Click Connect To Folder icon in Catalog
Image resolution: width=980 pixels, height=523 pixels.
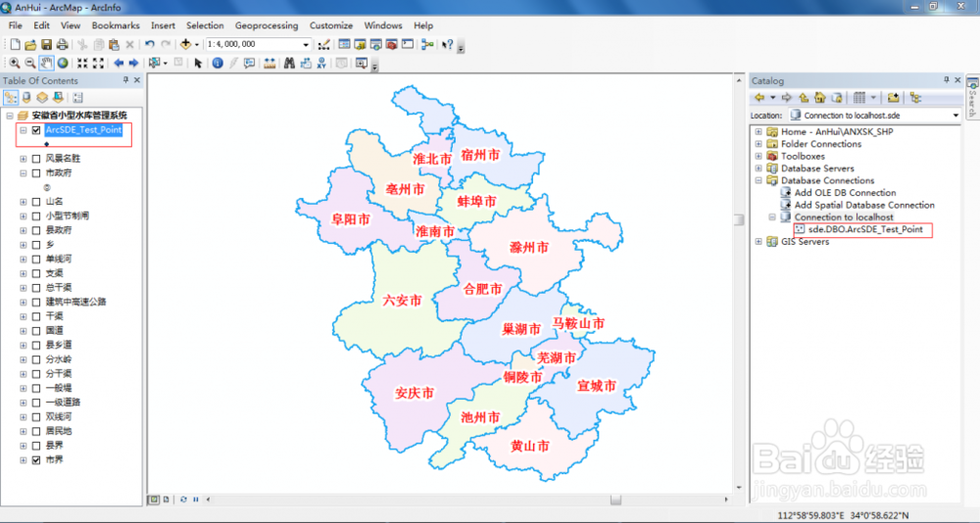pyautogui.click(x=893, y=98)
